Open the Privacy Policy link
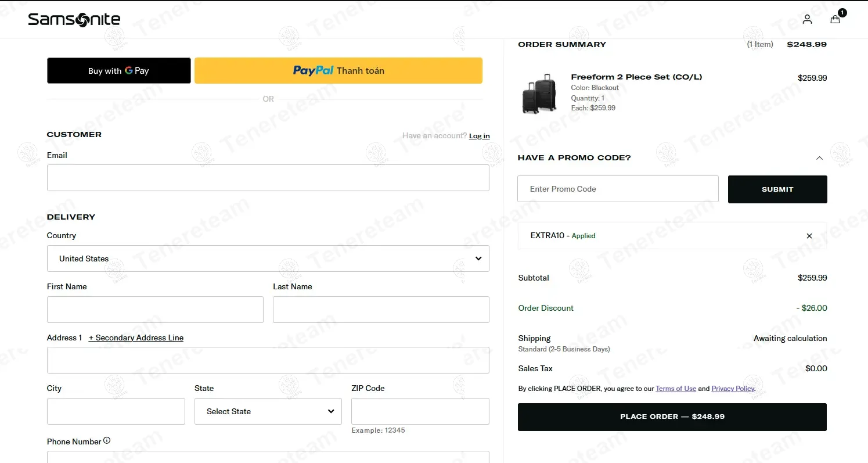868x463 pixels. click(732, 388)
